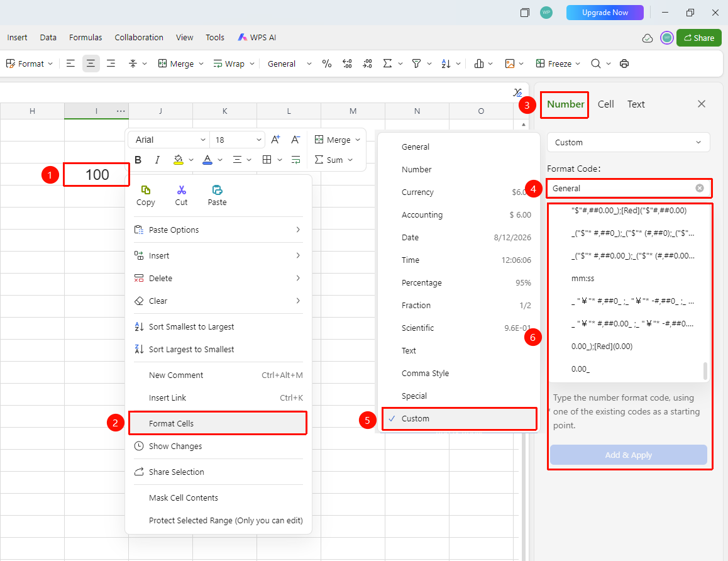Click the cloud sync status icon
728x561 pixels.
[x=647, y=38]
